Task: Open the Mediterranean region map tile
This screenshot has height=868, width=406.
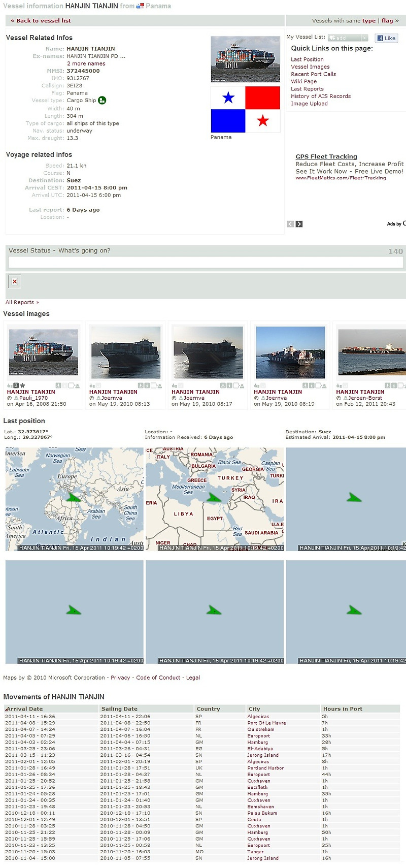Action: pos(215,499)
